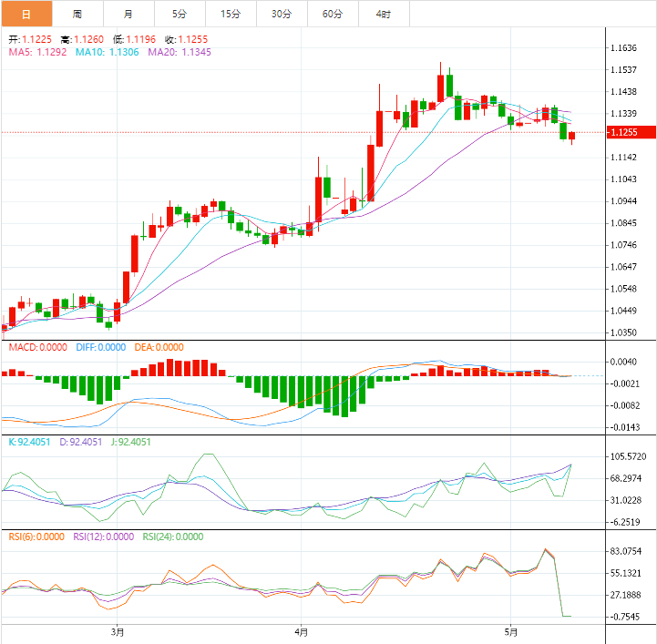Click the RSI(6):0.0000 label
This screenshot has height=644, width=657.
(x=36, y=537)
